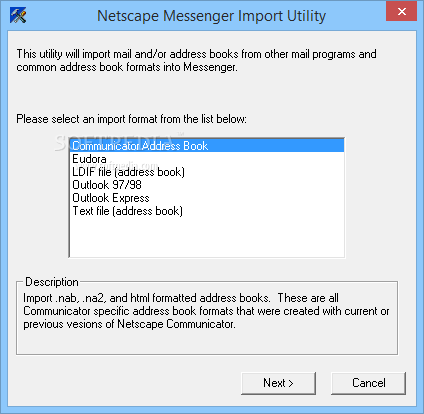424x414 pixels.
Task: Click the Netscape Messenger Import Utility title text
Action: [x=211, y=16]
